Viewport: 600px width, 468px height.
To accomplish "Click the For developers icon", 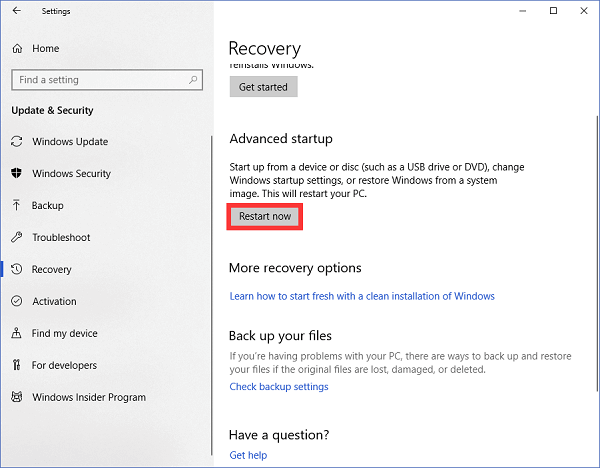I will (17, 366).
